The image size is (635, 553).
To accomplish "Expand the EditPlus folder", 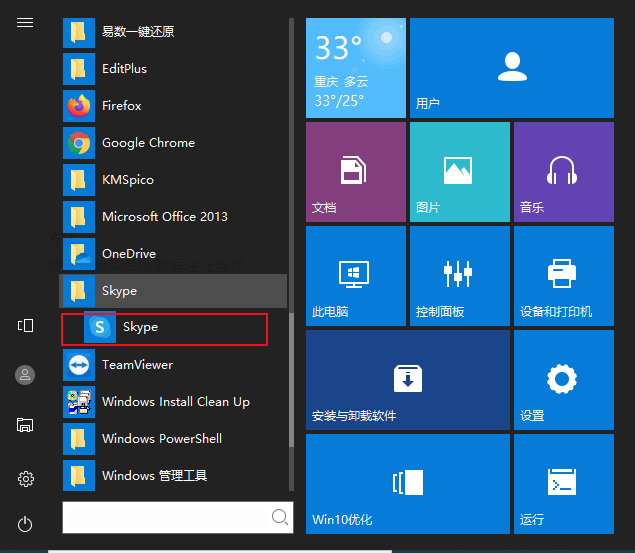I will 174,69.
